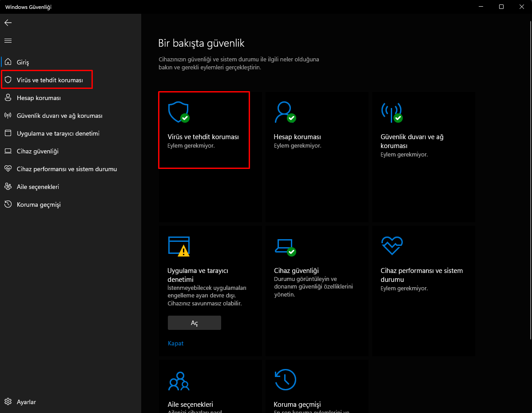Screen dimensions: 532x413
Task: Open the Virüs ve tehdit koruması card title
Action: [203, 137]
